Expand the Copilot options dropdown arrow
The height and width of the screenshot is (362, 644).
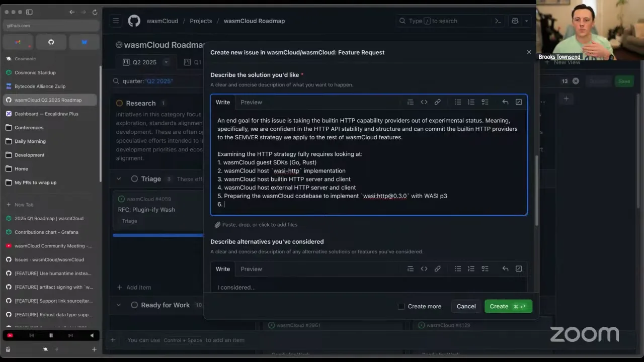coord(526,21)
